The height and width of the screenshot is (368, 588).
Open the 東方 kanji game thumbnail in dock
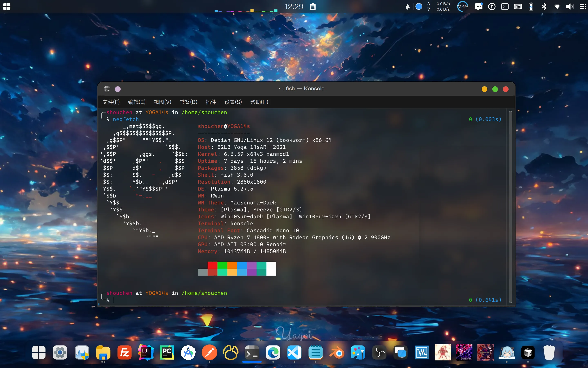coord(485,352)
